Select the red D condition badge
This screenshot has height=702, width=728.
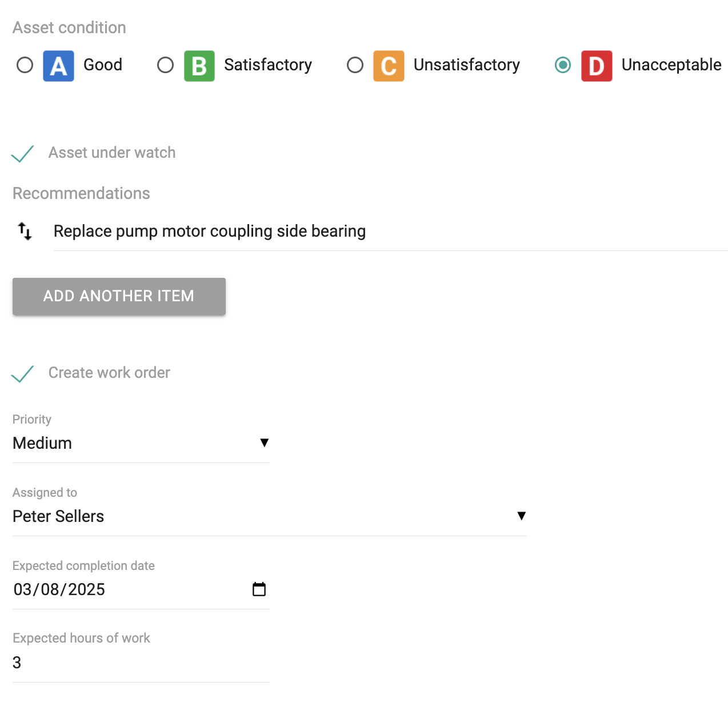click(596, 66)
